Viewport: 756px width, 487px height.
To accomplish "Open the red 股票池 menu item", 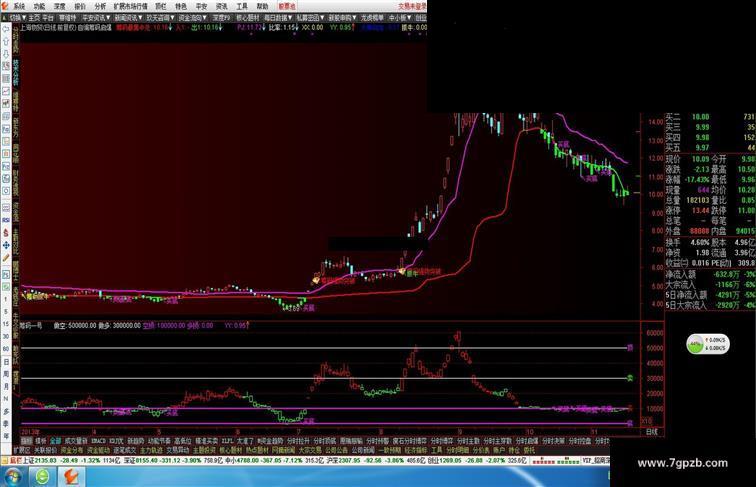I will (x=287, y=6).
